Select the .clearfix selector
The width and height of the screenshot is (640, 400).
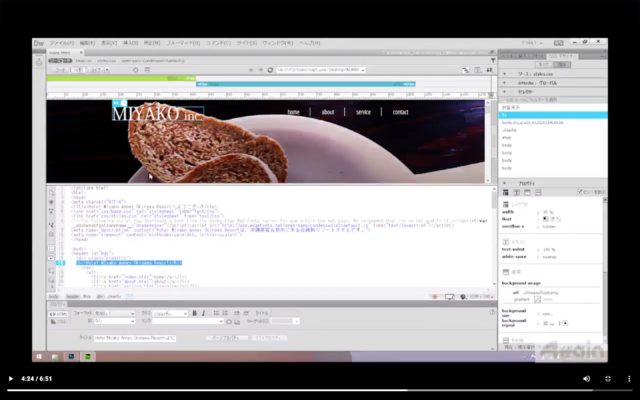509,130
